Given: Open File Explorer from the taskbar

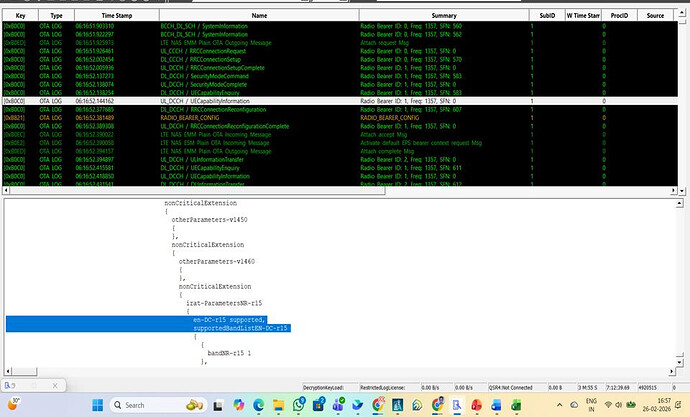Looking at the screenshot, I should [x=279, y=405].
